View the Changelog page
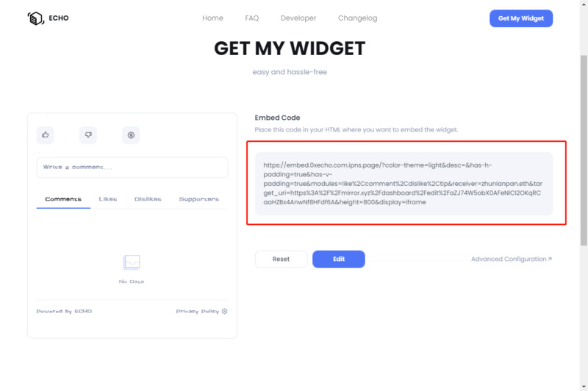 (357, 18)
